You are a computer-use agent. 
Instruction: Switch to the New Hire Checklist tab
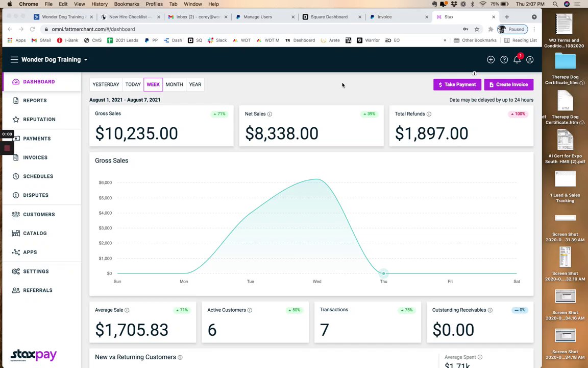pos(130,17)
